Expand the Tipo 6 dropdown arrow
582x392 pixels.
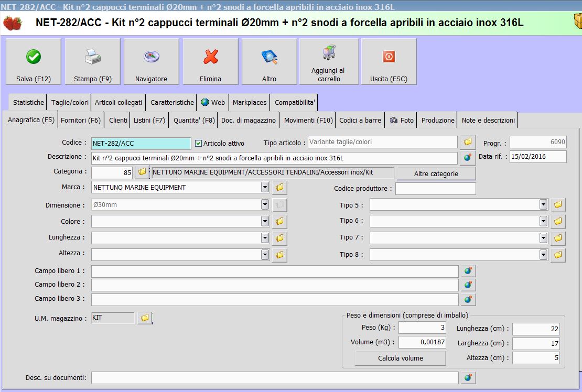point(543,221)
